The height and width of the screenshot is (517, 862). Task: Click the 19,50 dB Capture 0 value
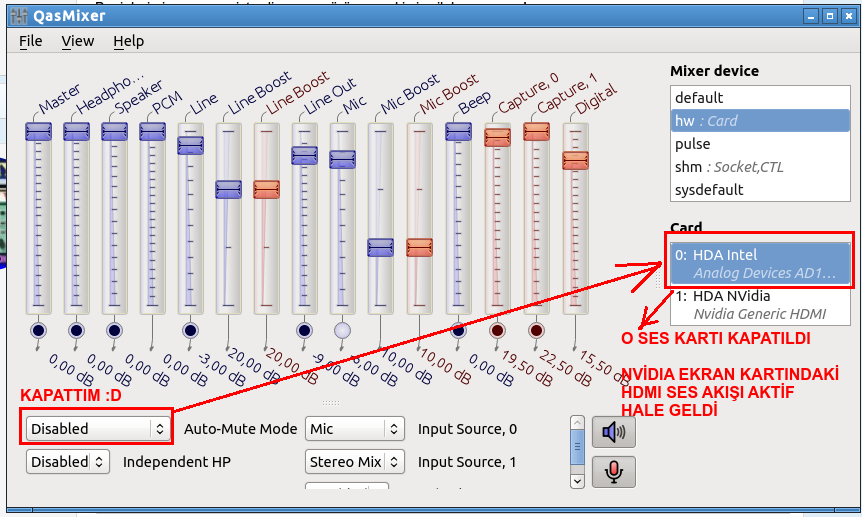point(528,369)
